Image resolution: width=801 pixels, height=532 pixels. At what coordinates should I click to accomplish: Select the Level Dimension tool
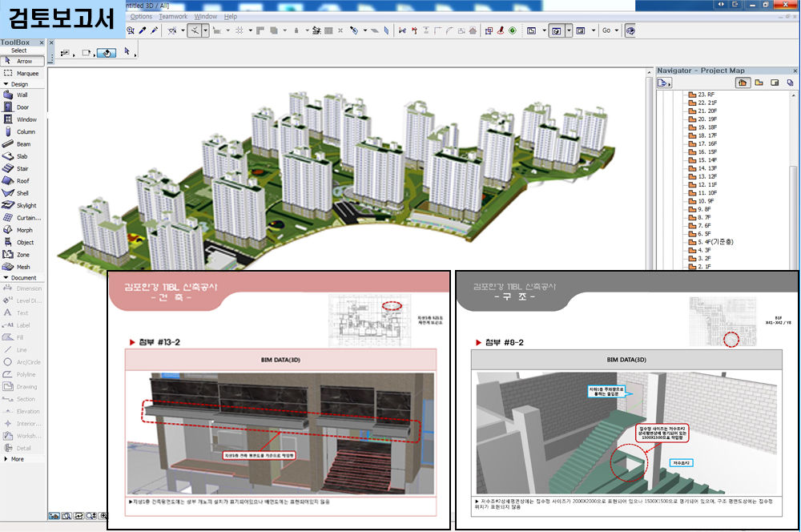click(x=22, y=301)
